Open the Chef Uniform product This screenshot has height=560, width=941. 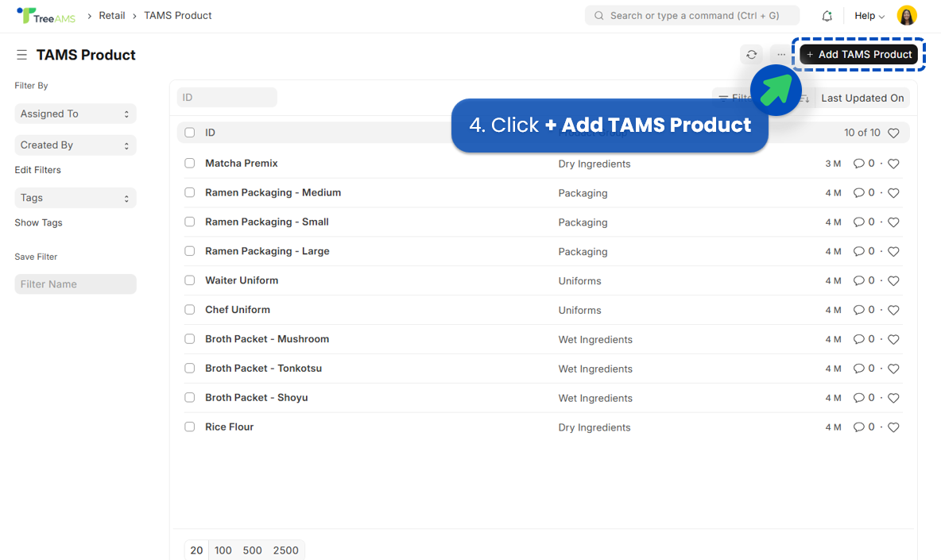tap(238, 309)
